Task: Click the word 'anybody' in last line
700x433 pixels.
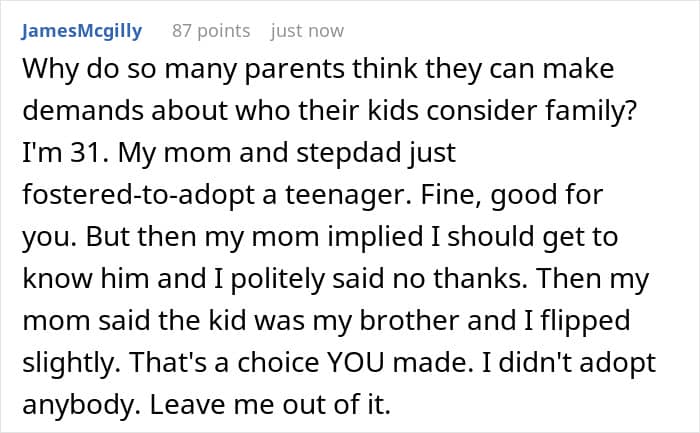Action: click(76, 405)
